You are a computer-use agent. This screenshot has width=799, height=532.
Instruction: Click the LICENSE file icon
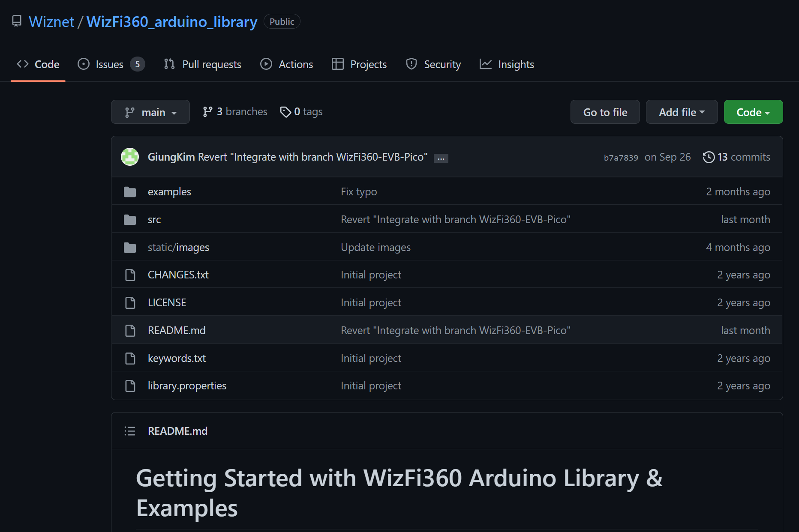coord(130,303)
